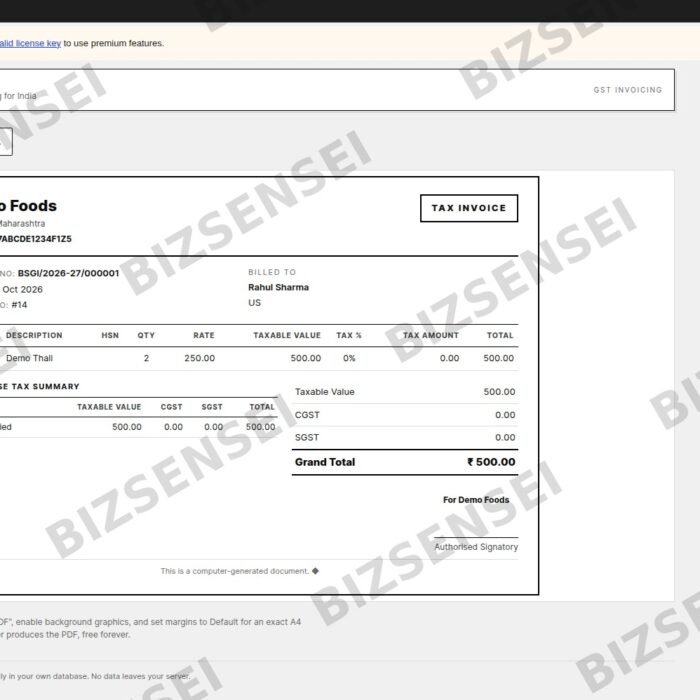
Task: Click the CGST label in totals panel
Action: pos(307,415)
